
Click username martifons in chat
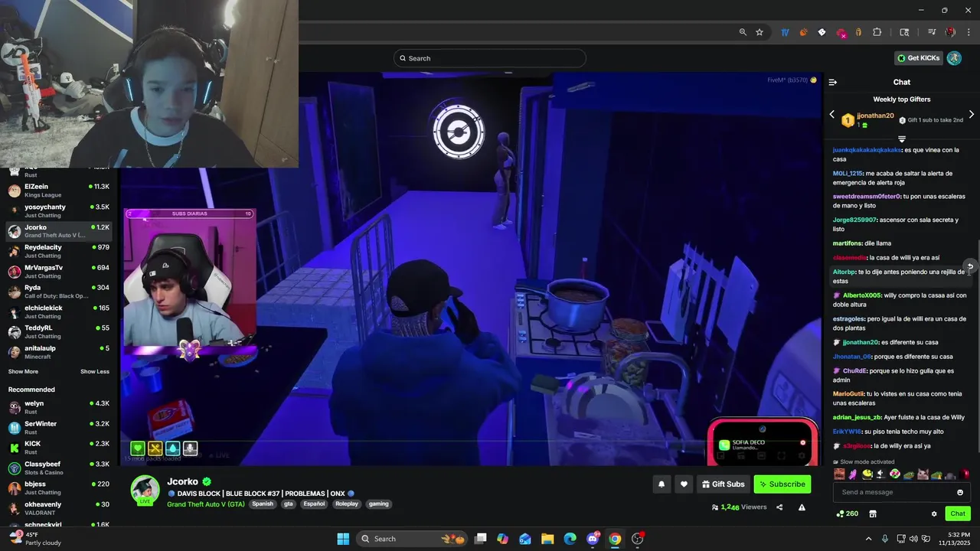click(848, 243)
